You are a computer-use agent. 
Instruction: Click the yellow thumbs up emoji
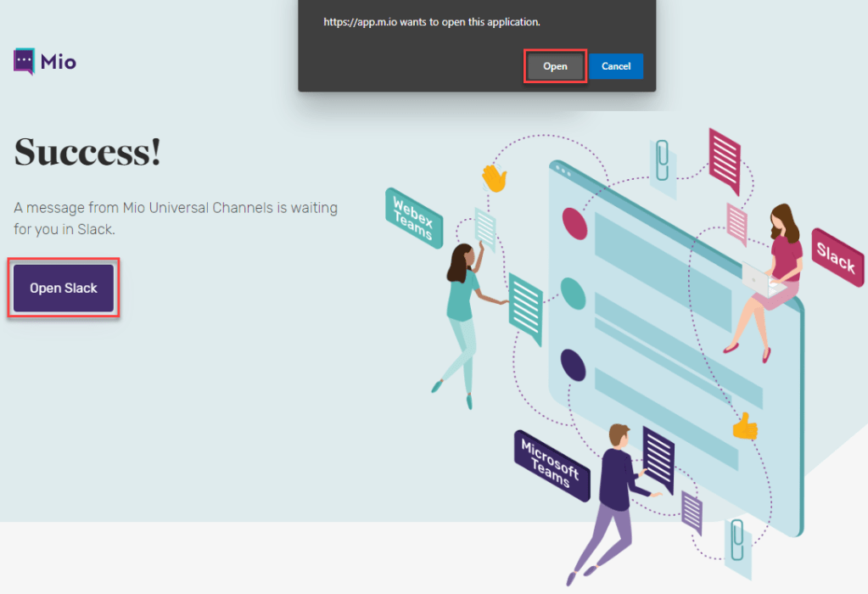point(745,426)
